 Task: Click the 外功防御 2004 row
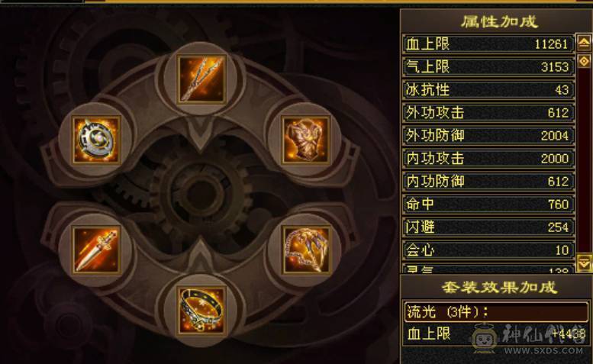click(488, 136)
